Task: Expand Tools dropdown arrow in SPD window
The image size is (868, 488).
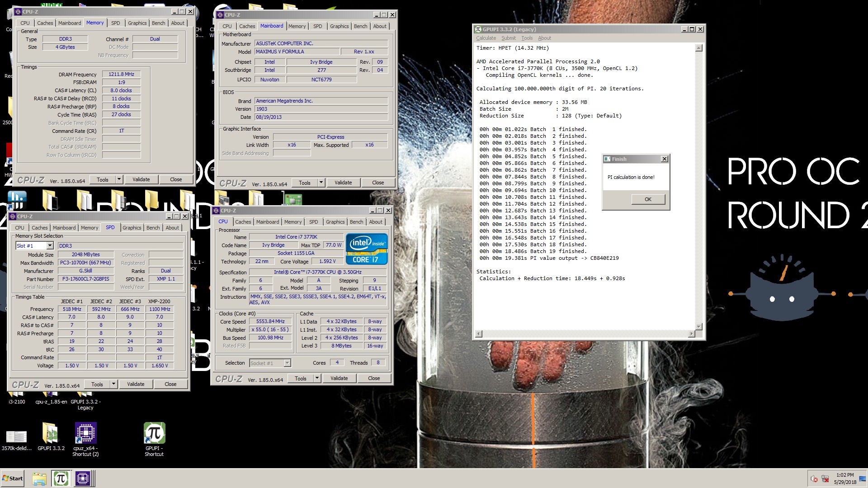Action: tap(113, 384)
